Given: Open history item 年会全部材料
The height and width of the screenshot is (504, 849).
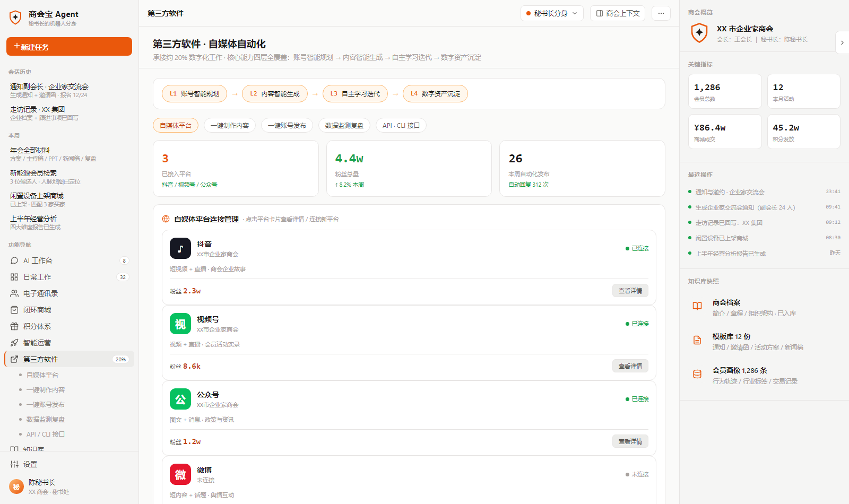Looking at the screenshot, I should (69, 154).
